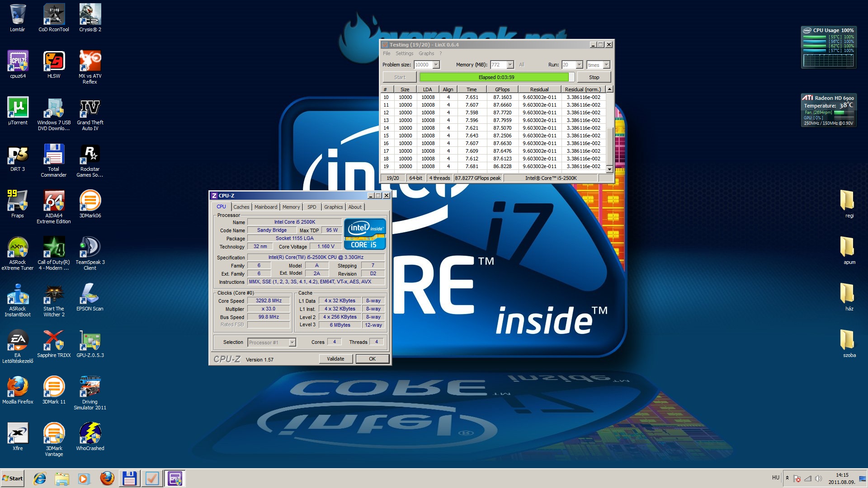Open DiRT 3 desktop shortcut
The width and height of the screenshot is (868, 488).
pos(18,158)
